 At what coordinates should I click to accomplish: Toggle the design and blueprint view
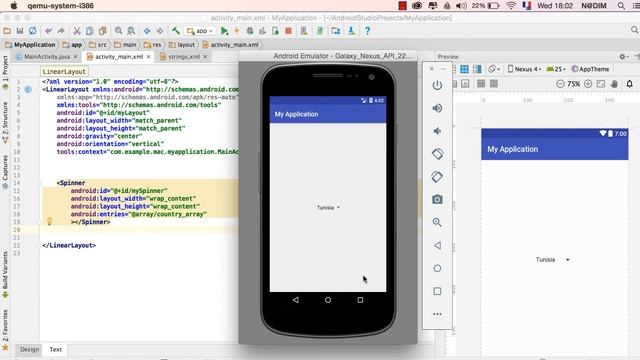477,69
